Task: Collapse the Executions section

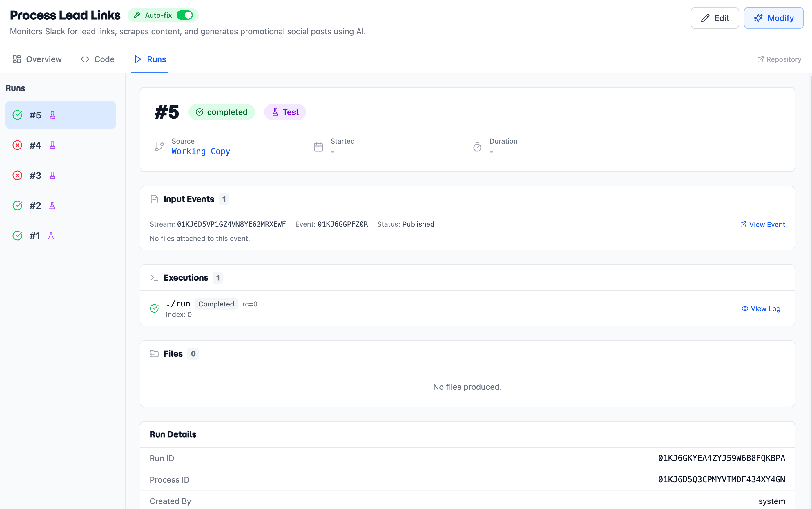Action: pyautogui.click(x=186, y=277)
